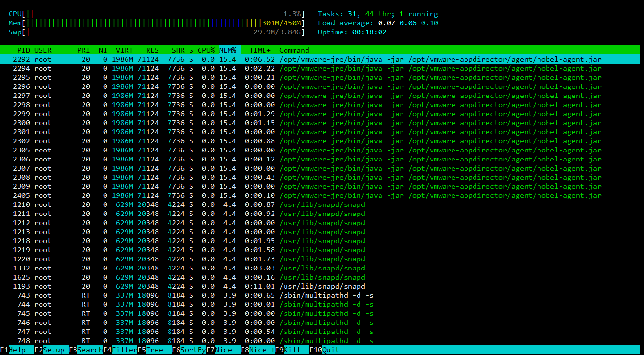Screen dimensions: 644x355
Task: Select java process row PID 2300
Action: pos(320,123)
